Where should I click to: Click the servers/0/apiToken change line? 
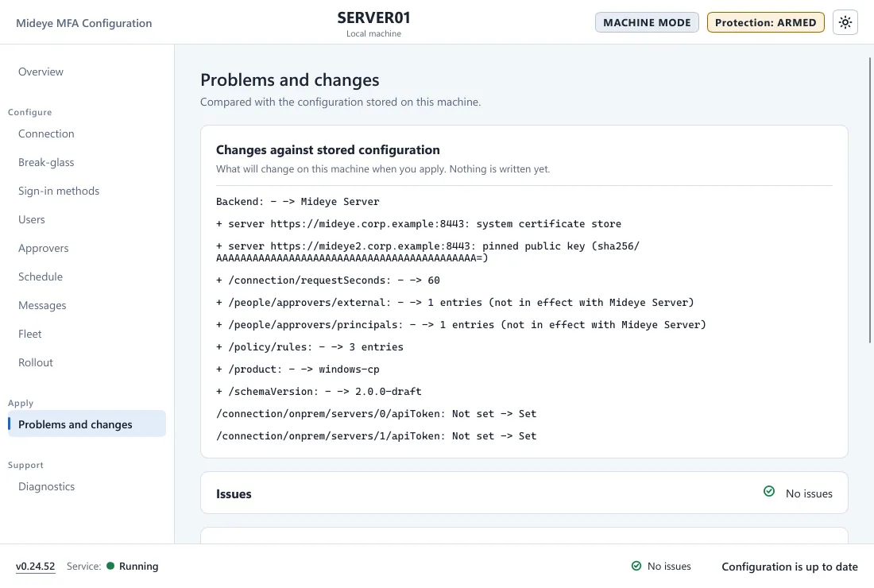click(x=377, y=414)
